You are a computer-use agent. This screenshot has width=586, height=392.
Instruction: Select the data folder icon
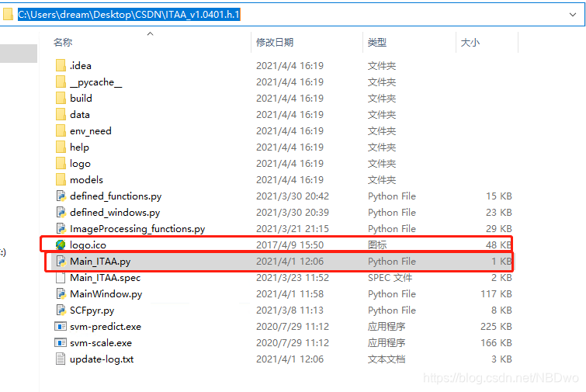61,114
